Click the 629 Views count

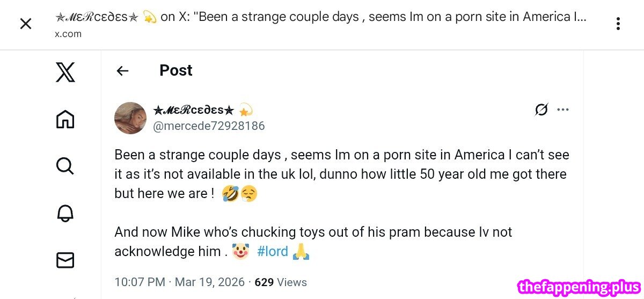tap(281, 282)
